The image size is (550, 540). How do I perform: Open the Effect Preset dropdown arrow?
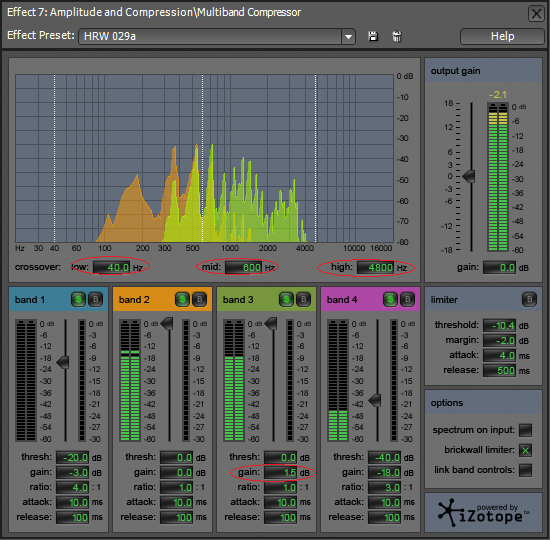(348, 36)
